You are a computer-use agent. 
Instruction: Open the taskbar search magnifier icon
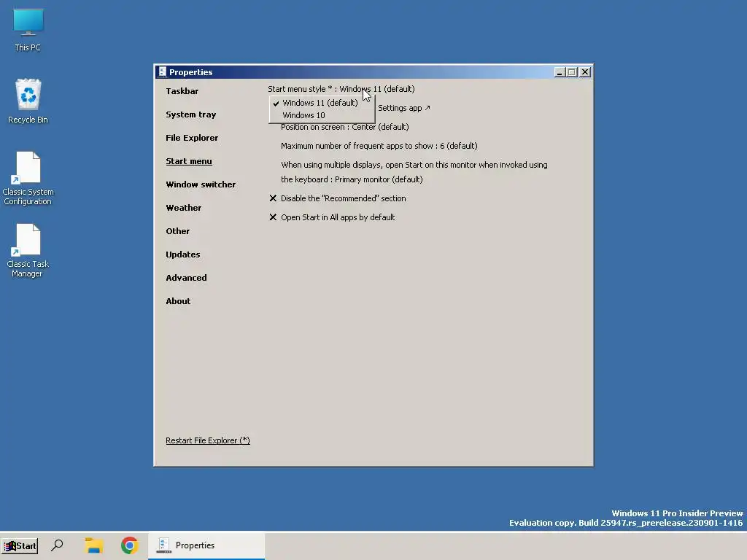57,545
